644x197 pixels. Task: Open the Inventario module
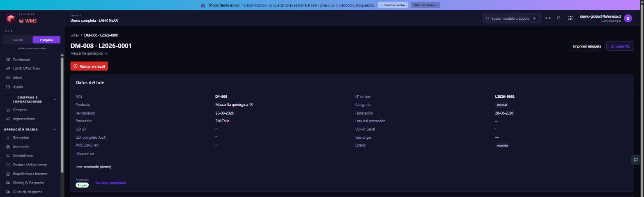(x=21, y=147)
